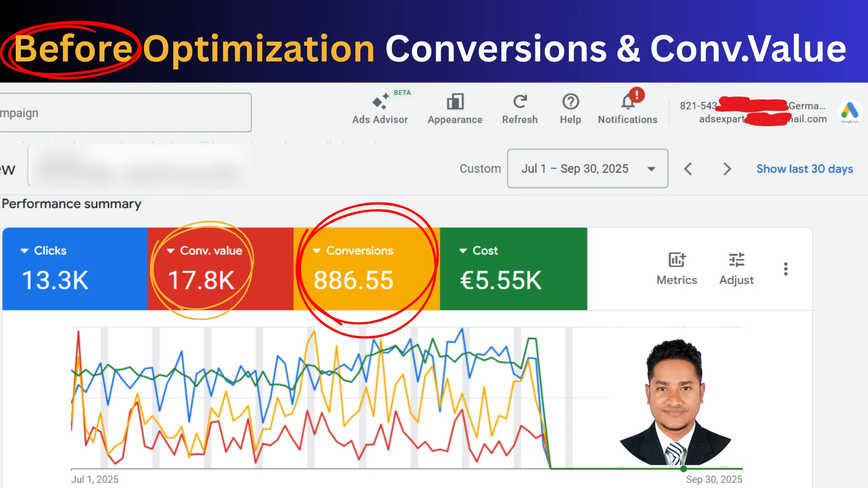Open the Ads Advisor beta tool
Image resolution: width=868 pixels, height=488 pixels.
coord(380,109)
